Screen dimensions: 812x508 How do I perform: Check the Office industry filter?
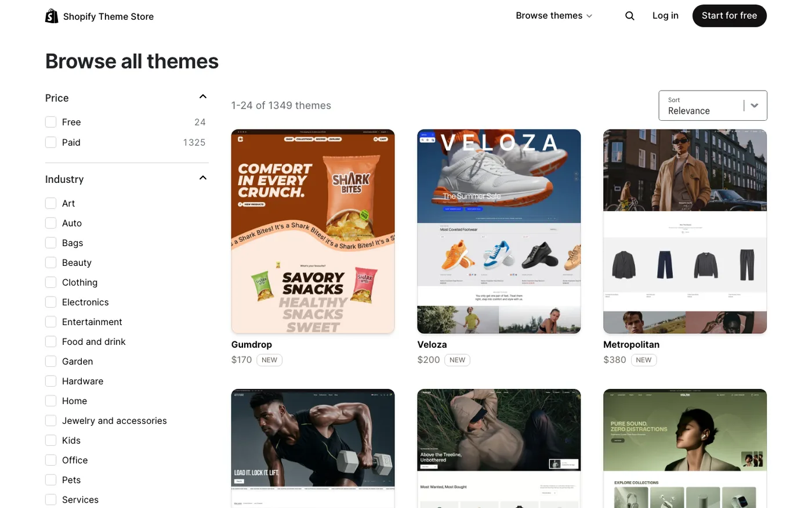tap(51, 460)
